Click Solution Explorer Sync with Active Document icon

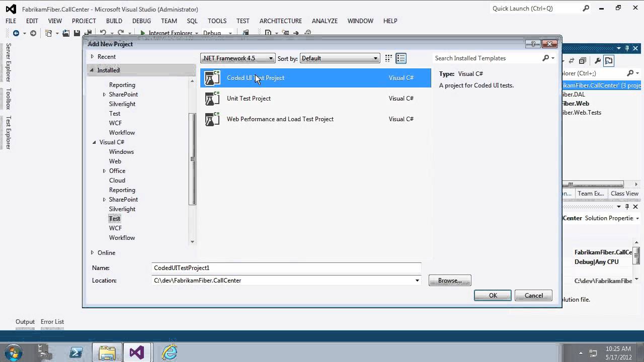572,61
